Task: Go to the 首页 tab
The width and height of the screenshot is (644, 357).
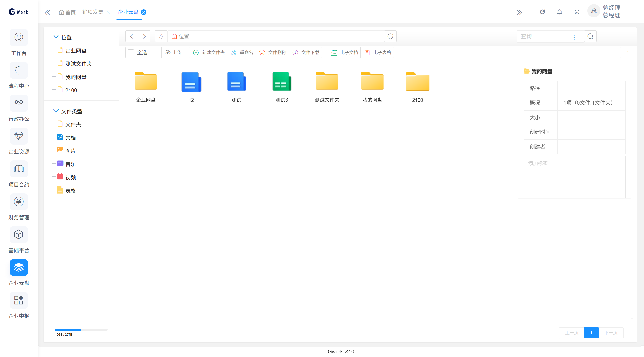Action: [x=67, y=12]
